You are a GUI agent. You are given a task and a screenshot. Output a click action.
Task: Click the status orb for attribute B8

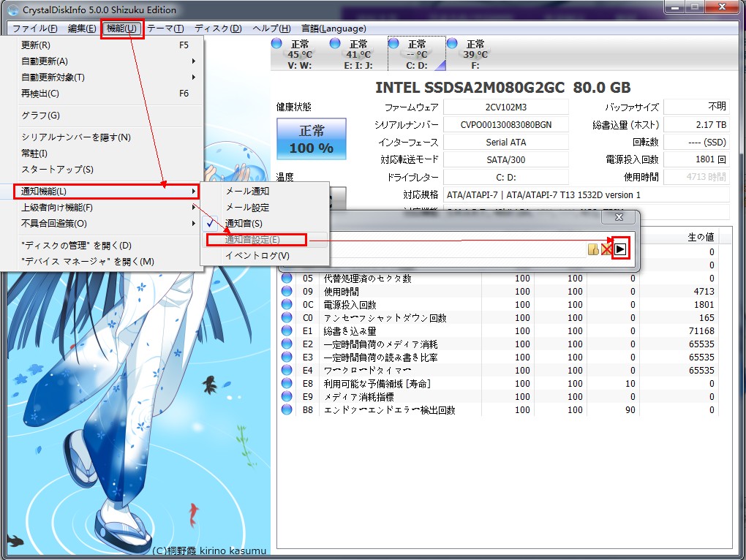point(287,410)
